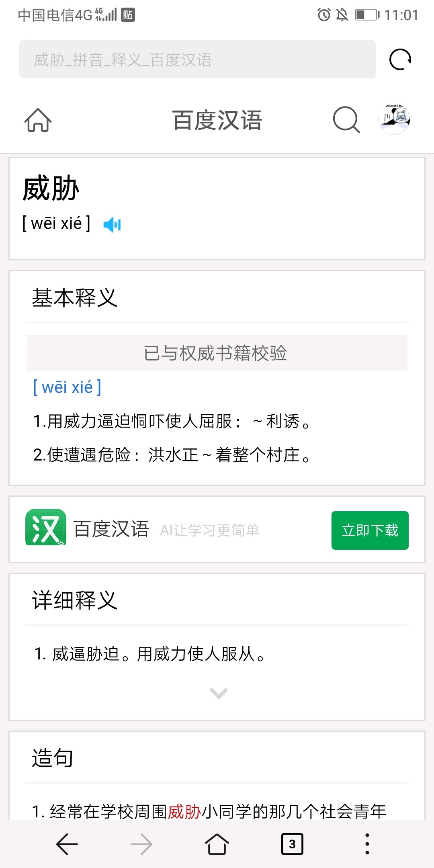Image resolution: width=434 pixels, height=868 pixels.
Task: Tap the red 威胁 in example sentence
Action: point(184,811)
